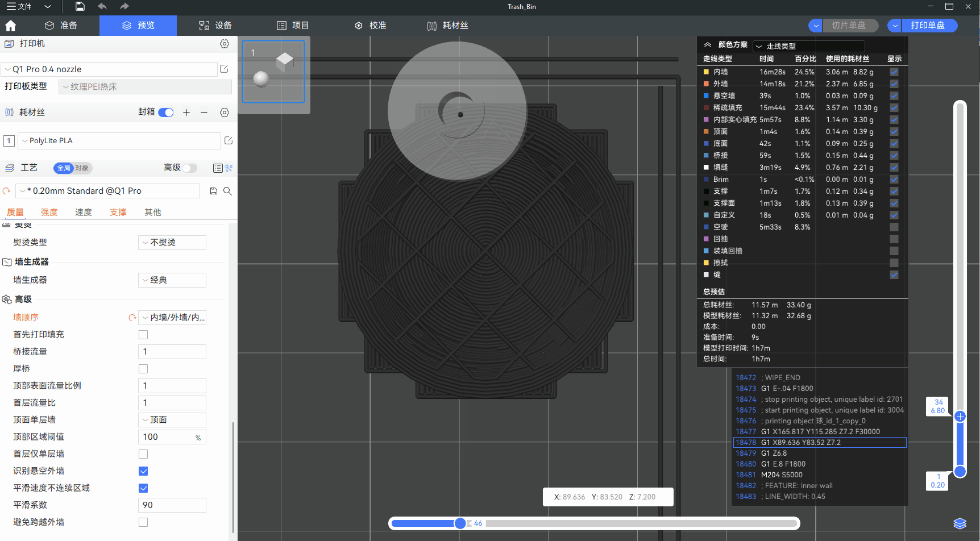980x541 pixels.
Task: Click the save file icon
Action: pos(80,6)
